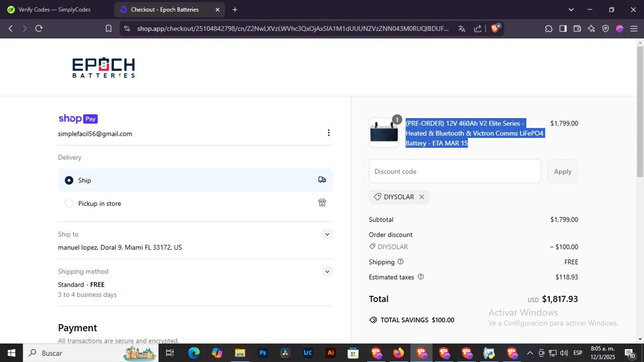Open Brave VPN shield icon
The height and width of the screenshot is (362, 644).
coord(605,28)
